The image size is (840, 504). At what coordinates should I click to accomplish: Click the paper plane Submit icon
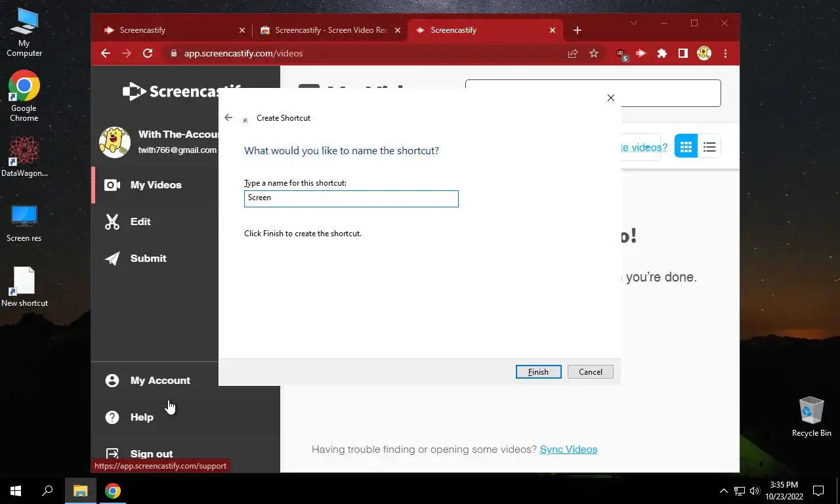pyautogui.click(x=112, y=259)
